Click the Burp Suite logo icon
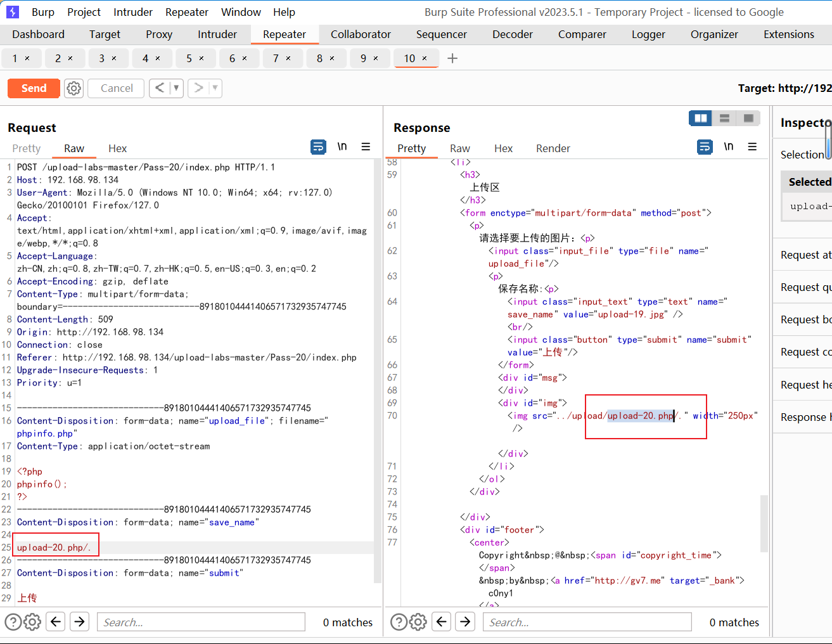 coord(13,12)
